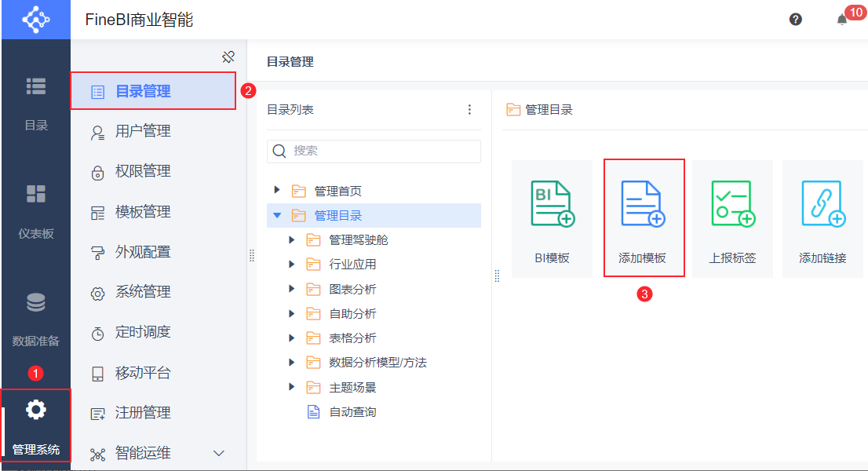Expand the 智能运维 submenu chevron
Screen dimensions: 868x471
coord(219,453)
